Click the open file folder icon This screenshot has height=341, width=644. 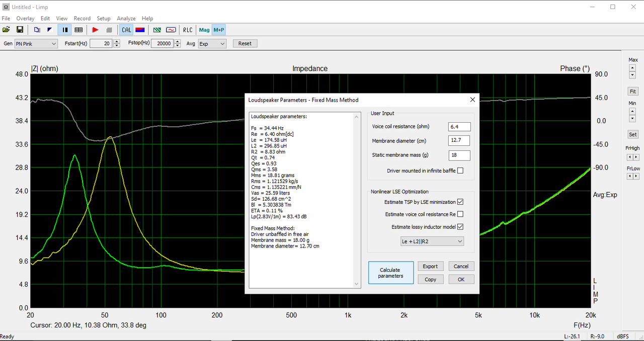[x=7, y=30]
